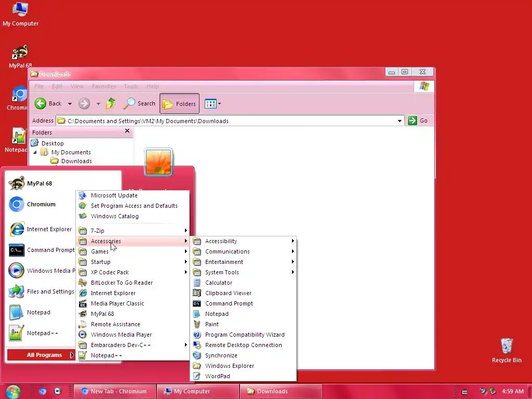Open Remote Desktop Connection
This screenshot has height=399, width=532.
[x=243, y=345]
